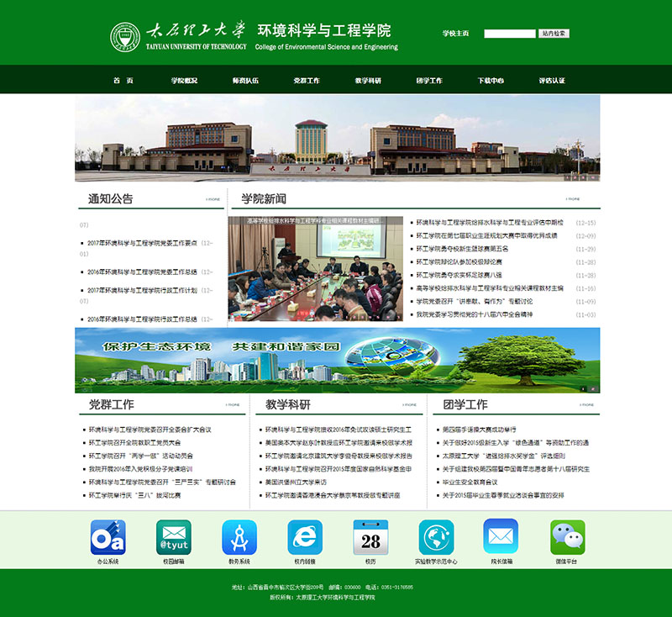Open 2015级新生入学"绿色通道" article
The height and width of the screenshot is (617, 672).
coord(516,442)
